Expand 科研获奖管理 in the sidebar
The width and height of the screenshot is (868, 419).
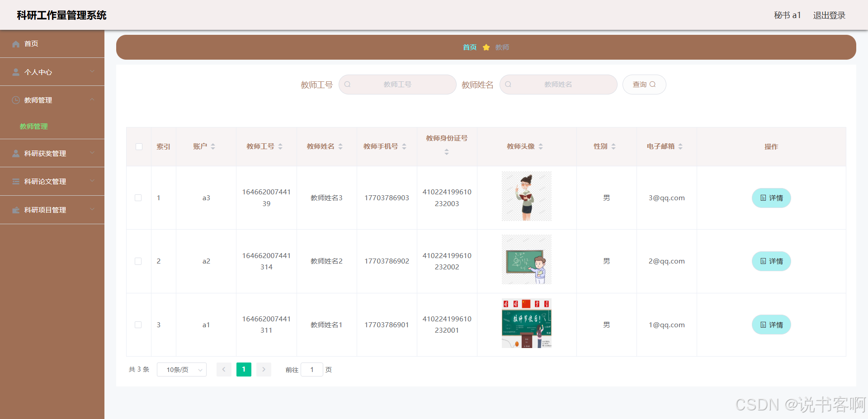pyautogui.click(x=52, y=153)
